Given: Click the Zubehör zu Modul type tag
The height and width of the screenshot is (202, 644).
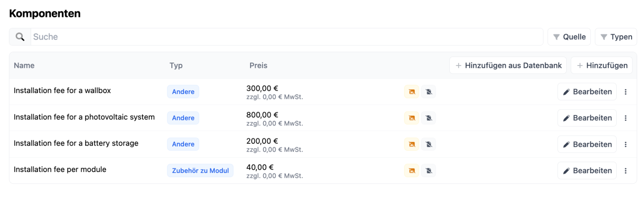Looking at the screenshot, I should 200,170.
